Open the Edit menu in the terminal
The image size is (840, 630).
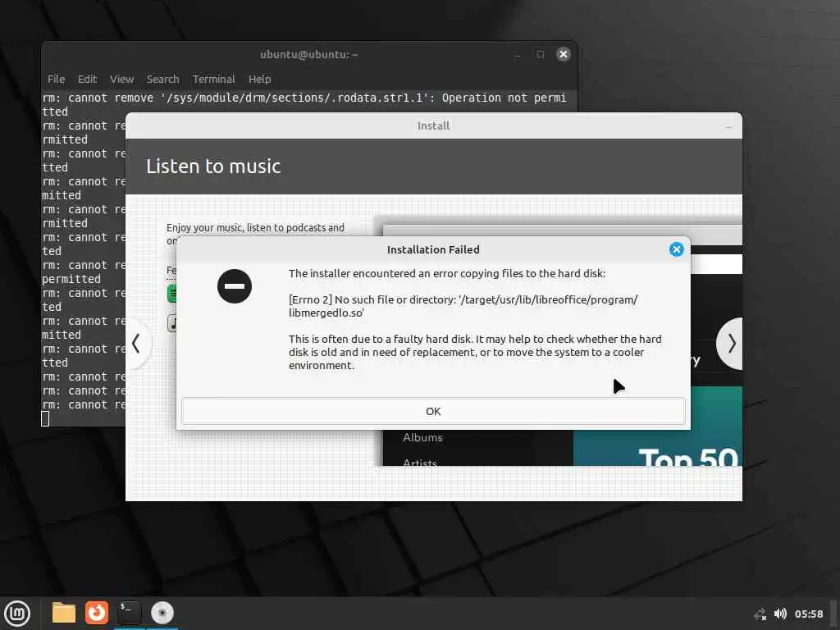pyautogui.click(x=87, y=80)
